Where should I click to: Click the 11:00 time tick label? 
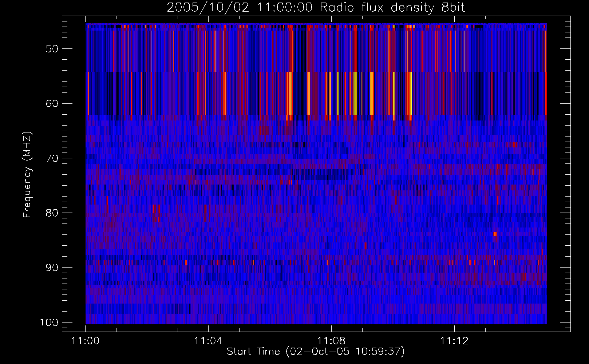(x=86, y=341)
